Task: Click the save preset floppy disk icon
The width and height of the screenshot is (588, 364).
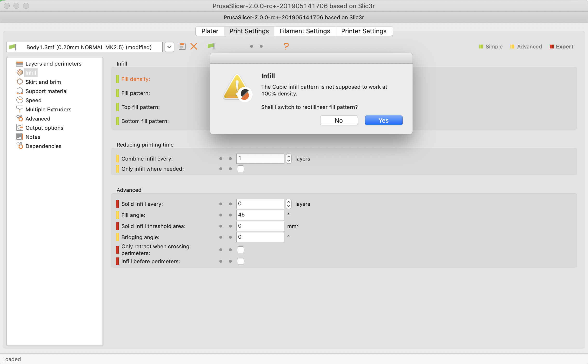Action: click(182, 46)
